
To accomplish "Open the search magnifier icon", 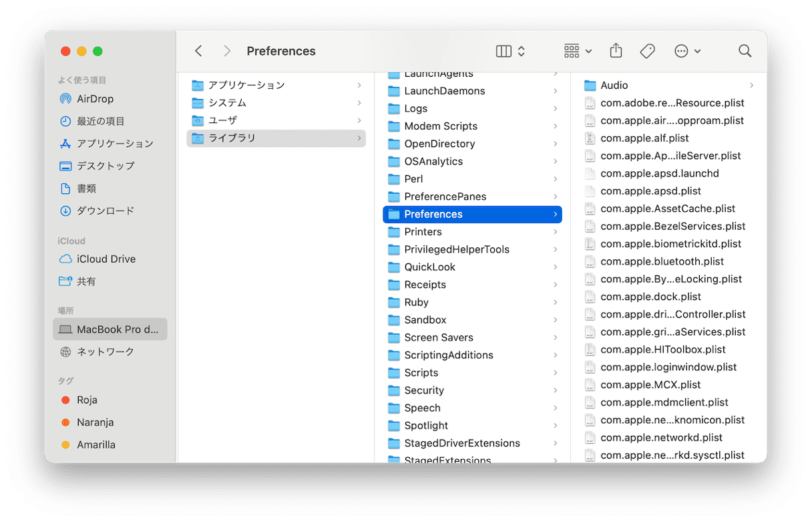I will point(745,51).
